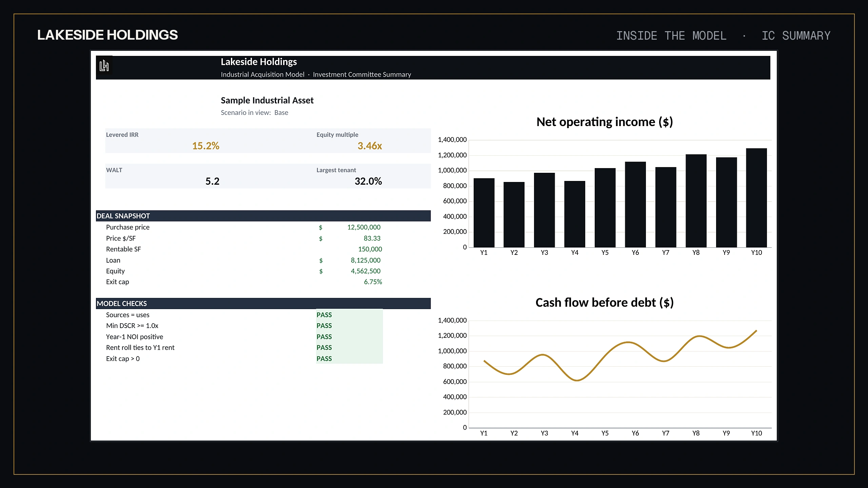Select the Y6 label on the cash flow chart axis

[635, 433]
